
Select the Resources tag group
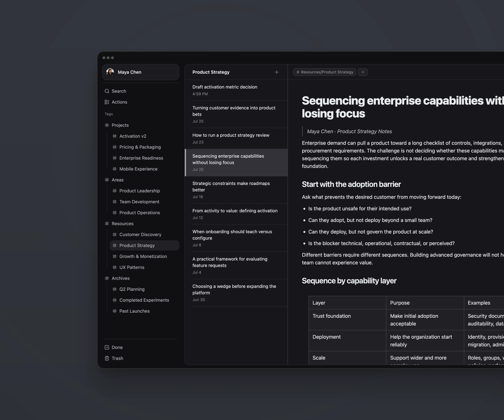(141, 223)
